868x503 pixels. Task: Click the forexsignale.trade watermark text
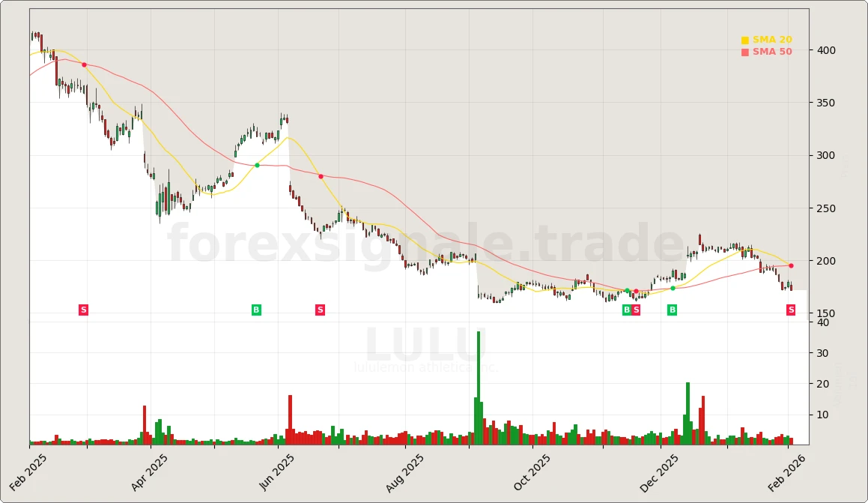425,245
